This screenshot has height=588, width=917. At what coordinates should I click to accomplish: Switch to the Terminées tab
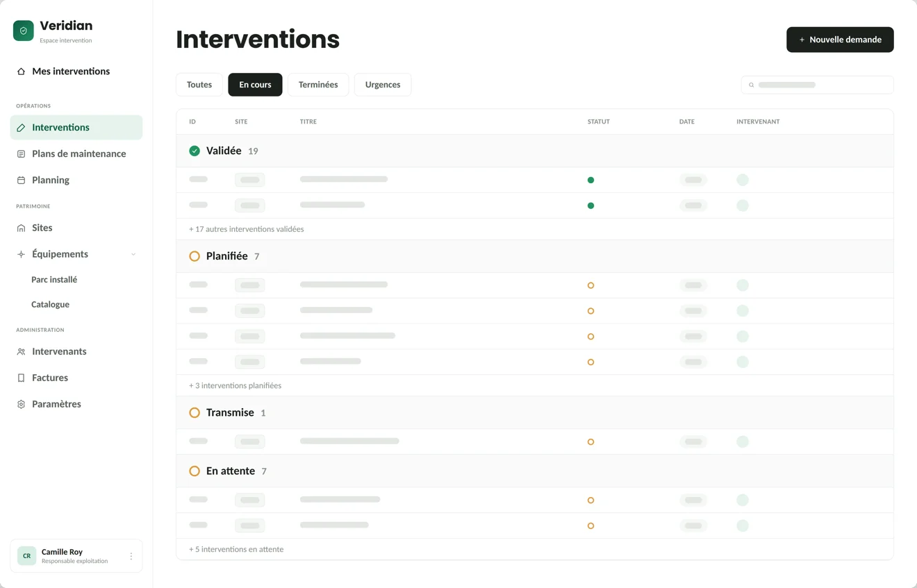(318, 85)
